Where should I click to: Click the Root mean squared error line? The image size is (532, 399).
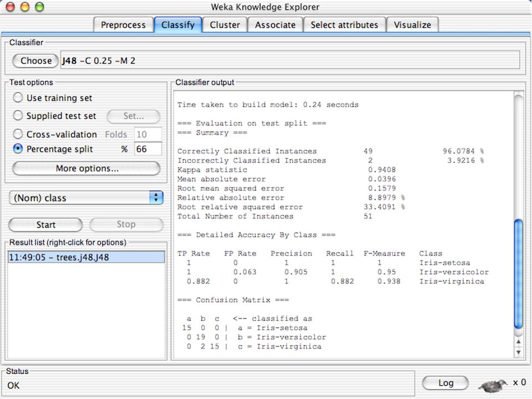coord(287,188)
